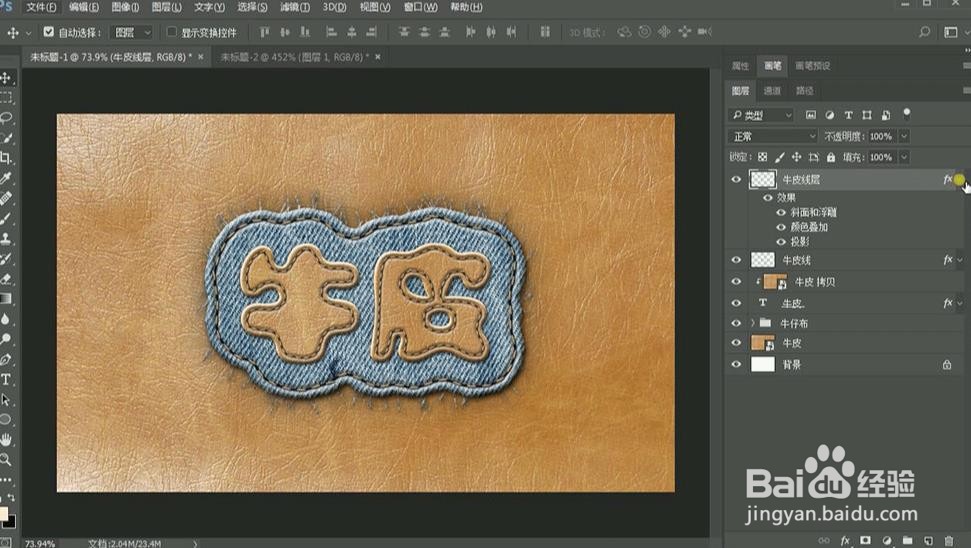Open the 图层 auto-select dropdown

coord(131,32)
